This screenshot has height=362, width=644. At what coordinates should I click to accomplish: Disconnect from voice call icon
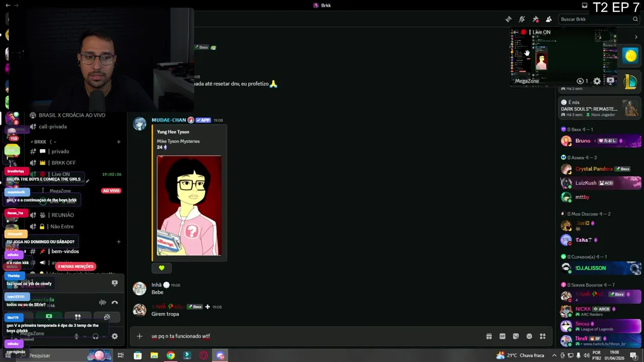pyautogui.click(x=115, y=303)
